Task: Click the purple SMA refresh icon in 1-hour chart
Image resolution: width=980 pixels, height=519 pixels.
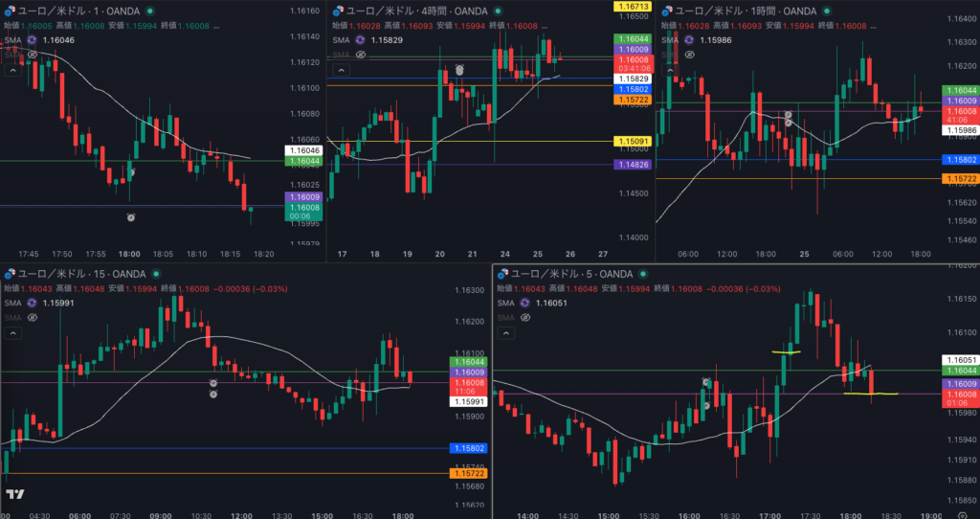Action: 688,41
